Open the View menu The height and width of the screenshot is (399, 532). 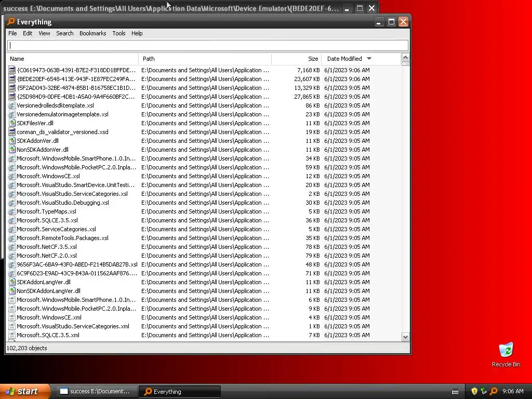[44, 33]
